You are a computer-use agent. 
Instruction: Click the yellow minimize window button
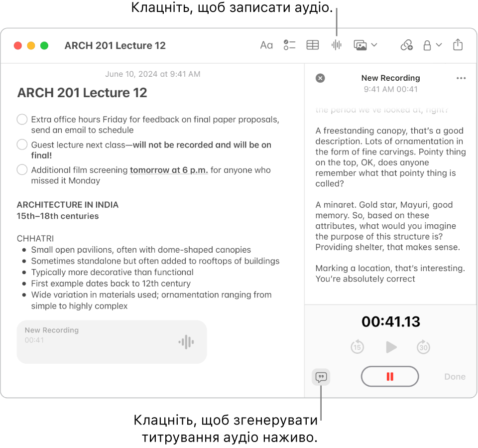[x=31, y=45]
